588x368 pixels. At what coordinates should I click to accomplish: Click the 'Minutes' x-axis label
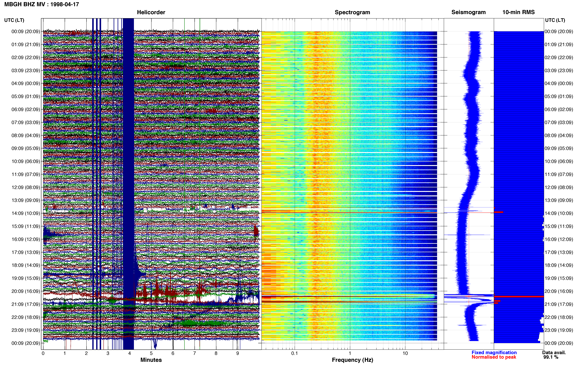click(151, 360)
